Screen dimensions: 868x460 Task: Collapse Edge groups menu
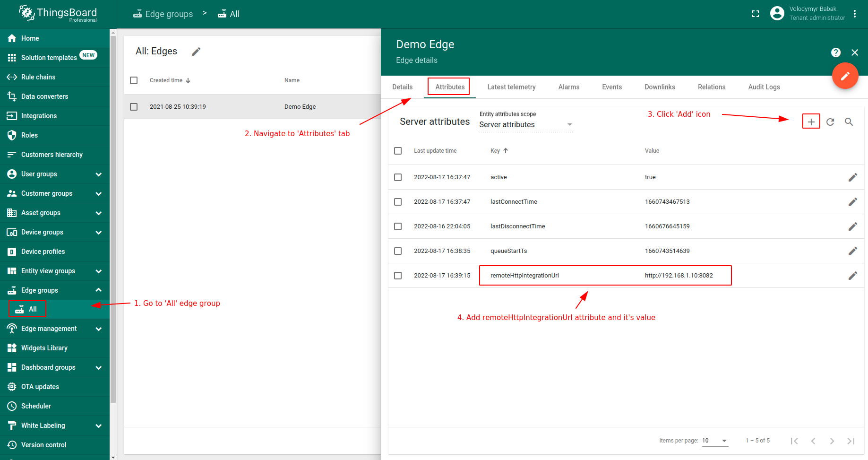tap(55, 290)
